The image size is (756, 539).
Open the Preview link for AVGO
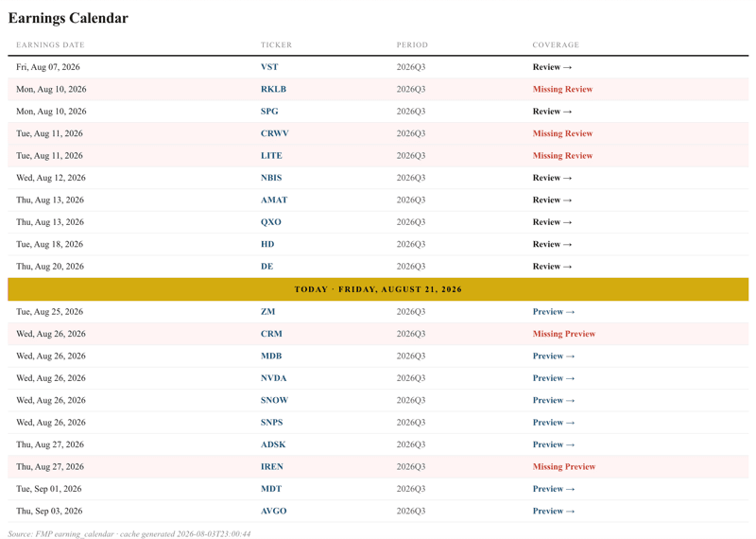pyautogui.click(x=554, y=512)
